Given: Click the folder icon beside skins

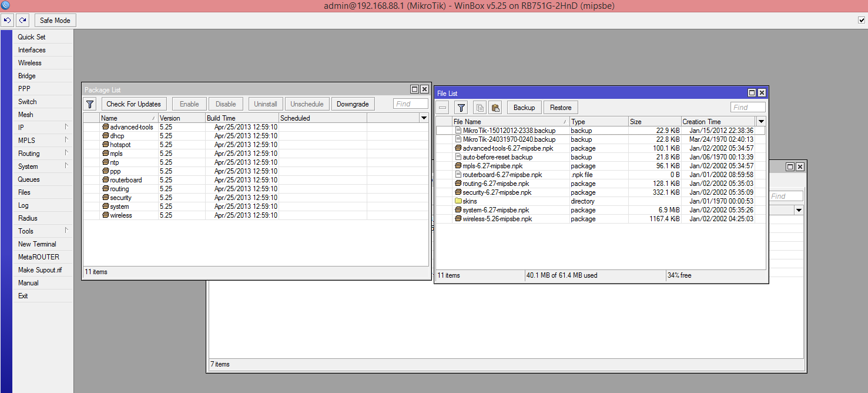Looking at the screenshot, I should point(458,201).
